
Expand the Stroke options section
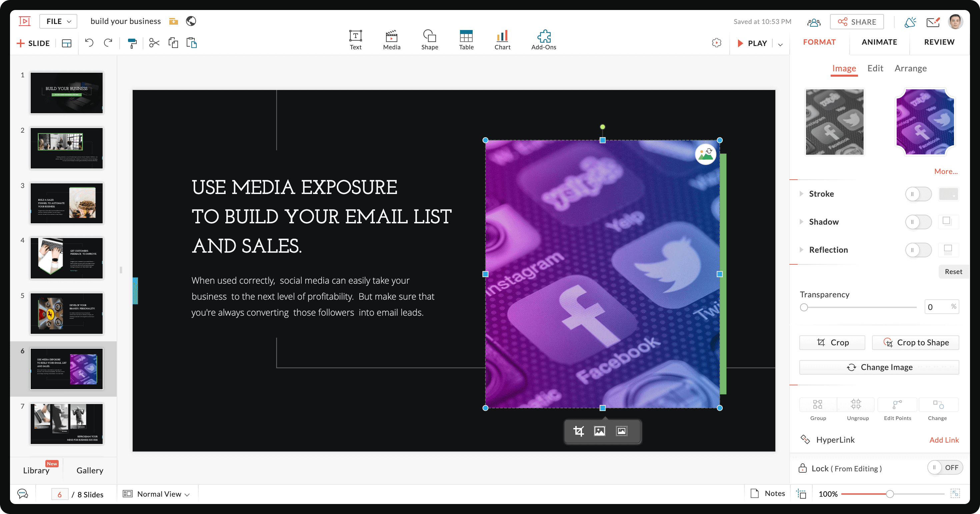tap(801, 193)
